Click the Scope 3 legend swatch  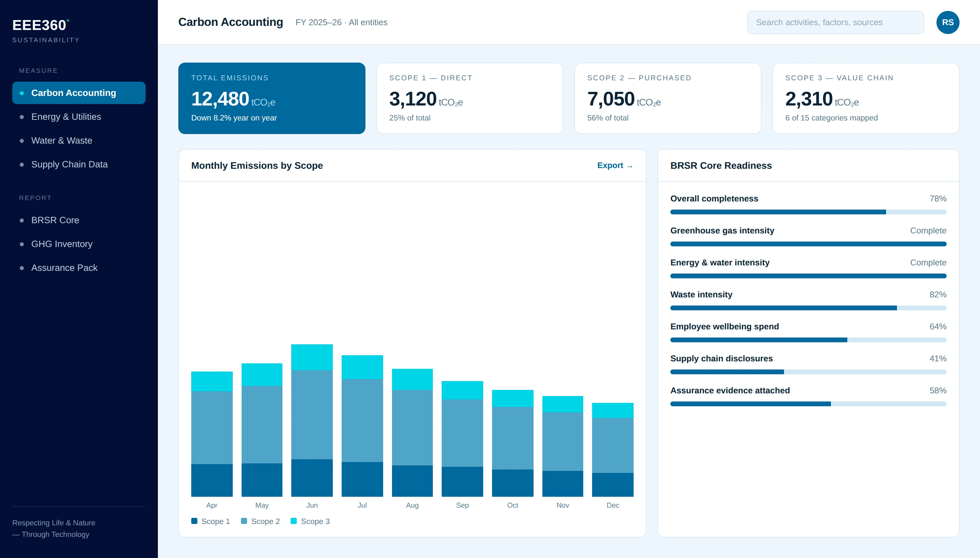coord(294,521)
